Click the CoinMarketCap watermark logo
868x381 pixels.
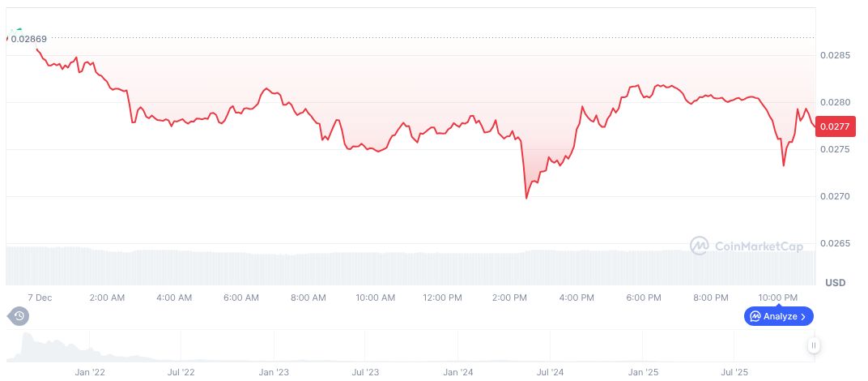click(x=746, y=245)
